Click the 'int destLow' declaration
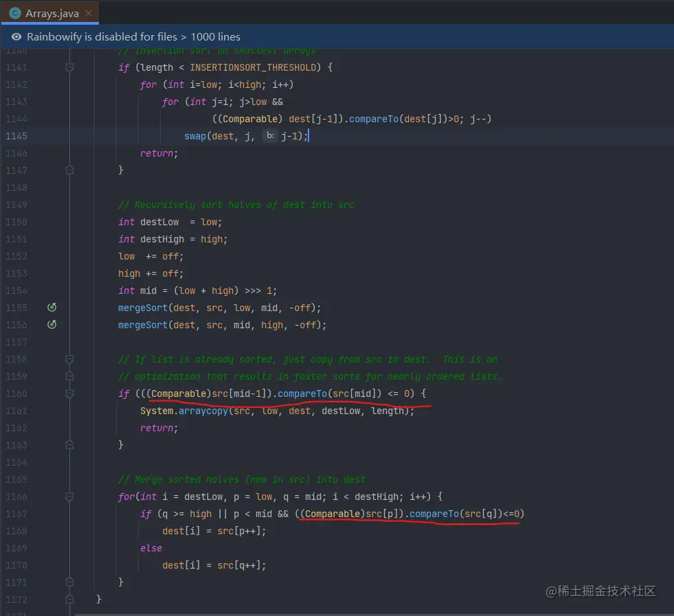The image size is (674, 616). pyautogui.click(x=170, y=222)
